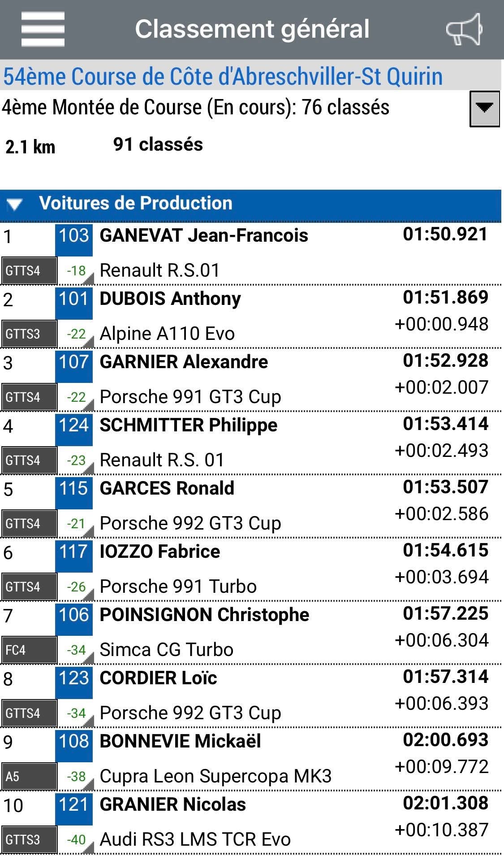Tap GARNIER Alexandre's time 01:52.928
The width and height of the screenshot is (504, 856).
445,361
